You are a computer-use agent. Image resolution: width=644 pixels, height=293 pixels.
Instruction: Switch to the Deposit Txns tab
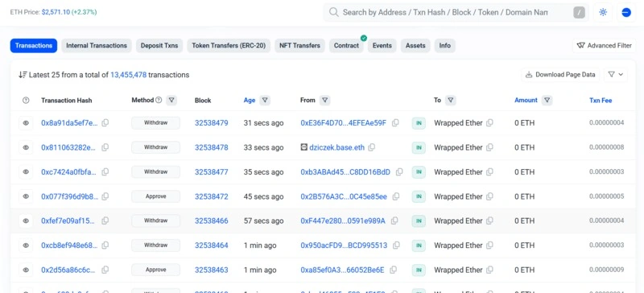pos(159,46)
